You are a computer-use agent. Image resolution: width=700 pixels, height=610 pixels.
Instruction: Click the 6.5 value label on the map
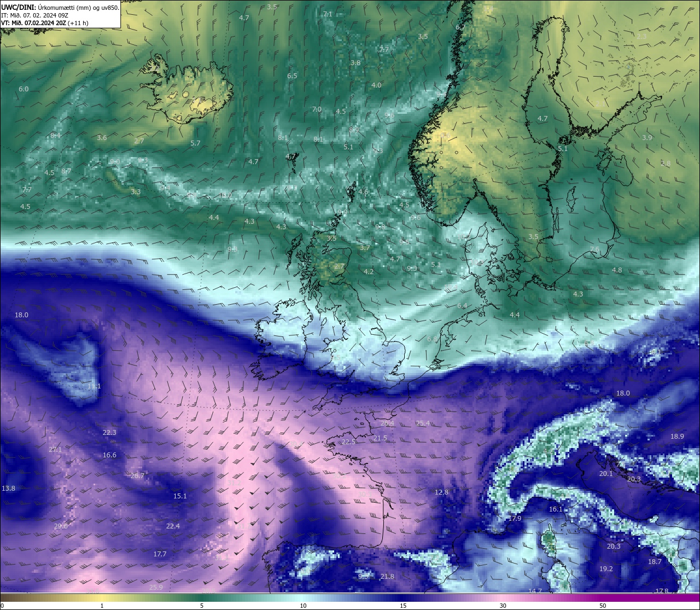tap(292, 76)
